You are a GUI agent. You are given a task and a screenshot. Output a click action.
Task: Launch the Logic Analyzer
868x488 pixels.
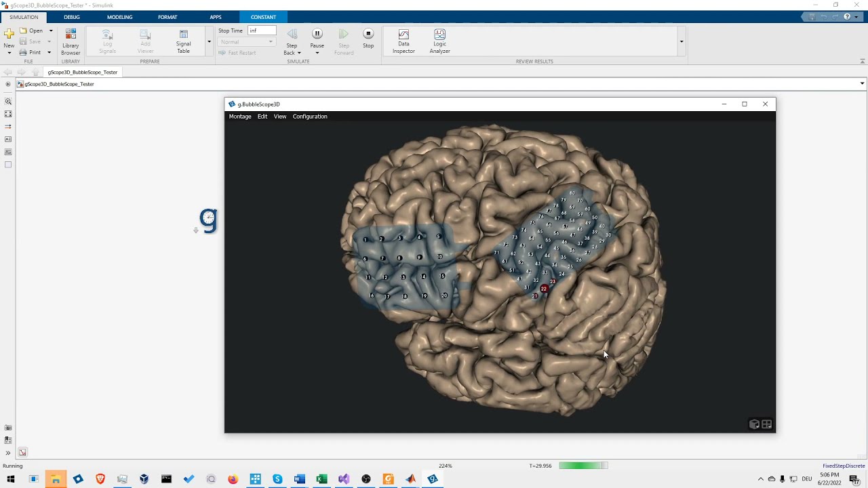click(x=439, y=41)
